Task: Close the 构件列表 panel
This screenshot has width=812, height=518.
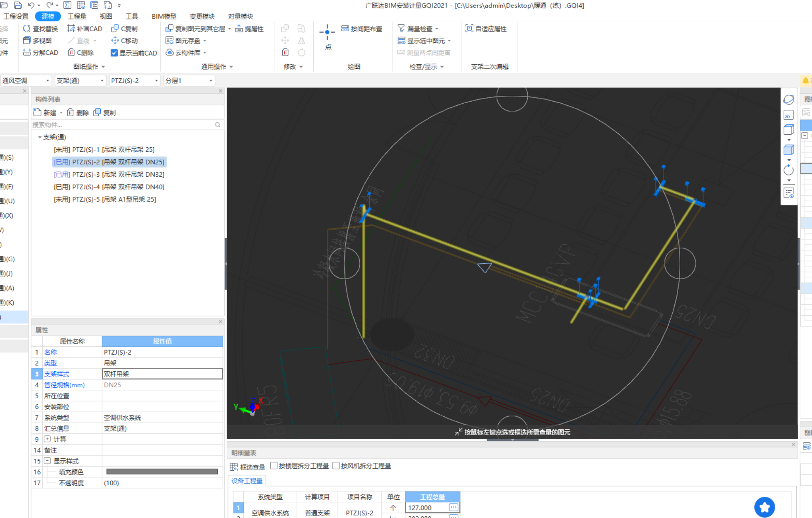Action: point(221,91)
